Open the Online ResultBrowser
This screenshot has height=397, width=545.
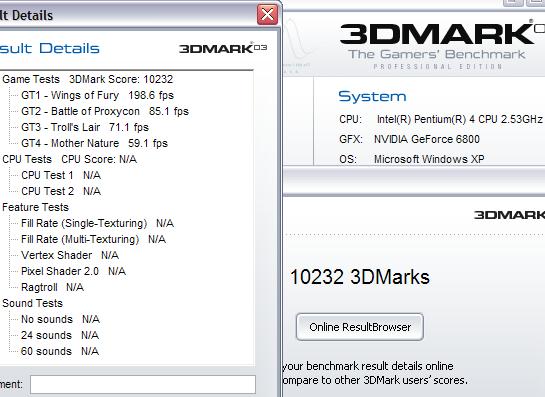click(x=360, y=327)
